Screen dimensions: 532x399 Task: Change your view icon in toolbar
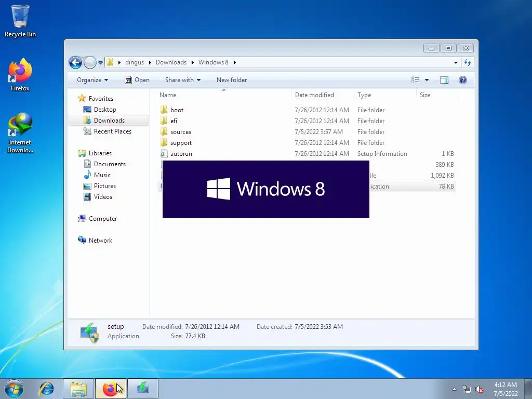point(416,80)
